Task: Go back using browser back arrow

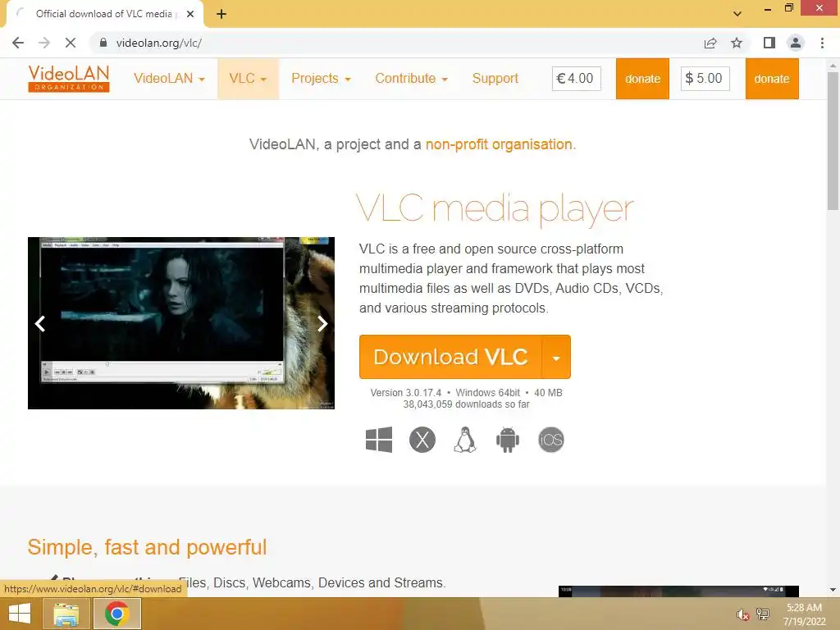Action: point(18,43)
